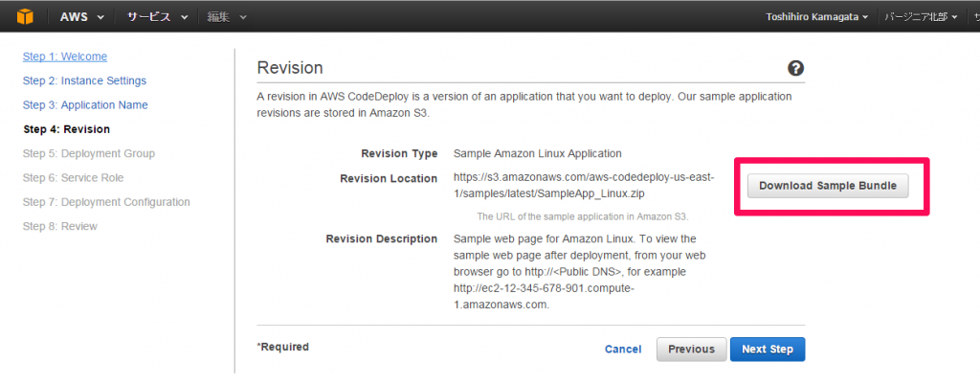980x385 pixels.
Task: Click the Next Step button
Action: click(768, 350)
